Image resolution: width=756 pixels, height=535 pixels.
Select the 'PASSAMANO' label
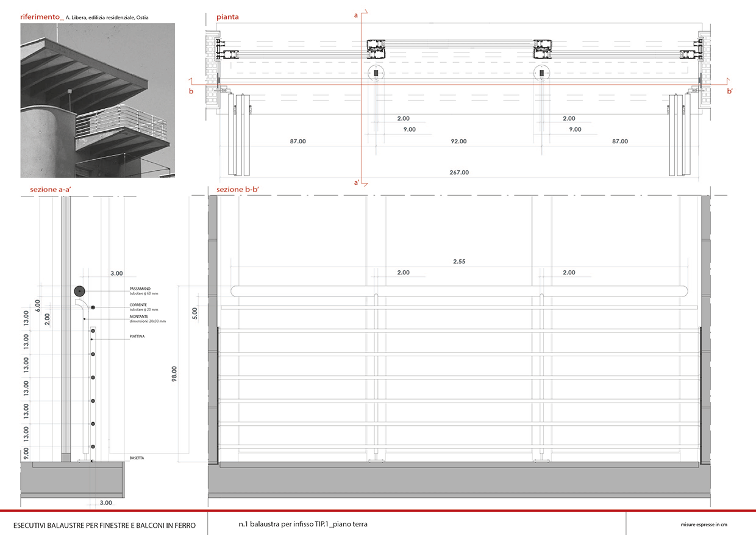[x=140, y=289]
